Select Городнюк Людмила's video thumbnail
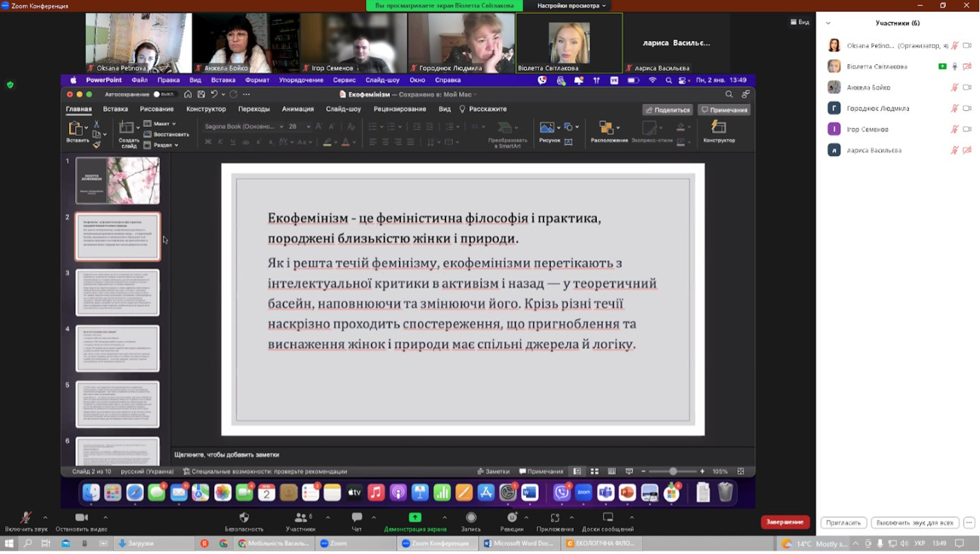 (x=461, y=42)
